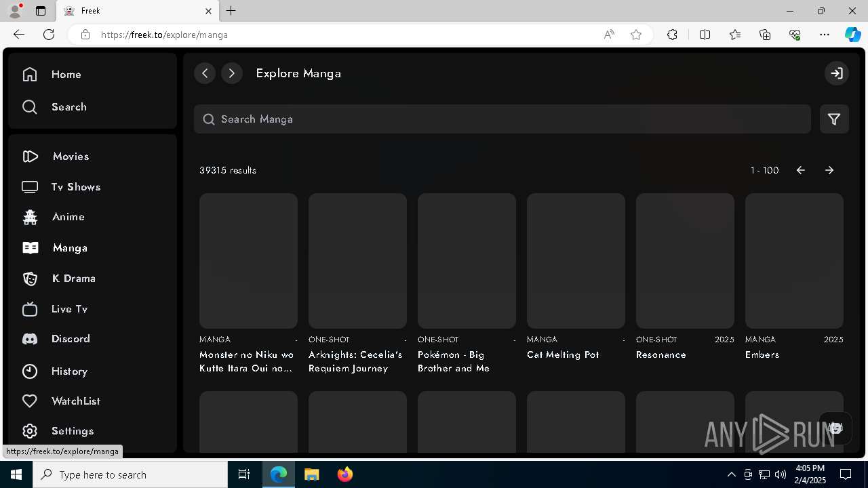Screen dimensions: 868x488
Task: Open Arknights: Cecelia's Requiem Journey title
Action: click(356, 361)
